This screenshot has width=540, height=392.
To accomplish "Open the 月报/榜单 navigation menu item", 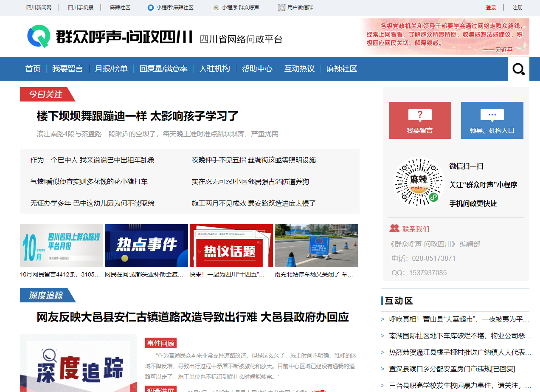I will point(111,69).
